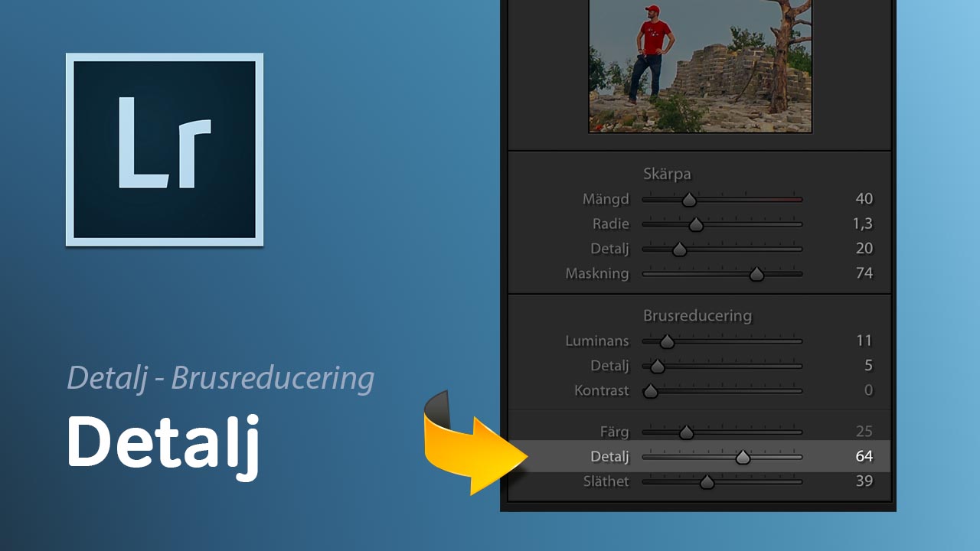
Task: Click the Lightroom Lr logo
Action: tap(165, 149)
